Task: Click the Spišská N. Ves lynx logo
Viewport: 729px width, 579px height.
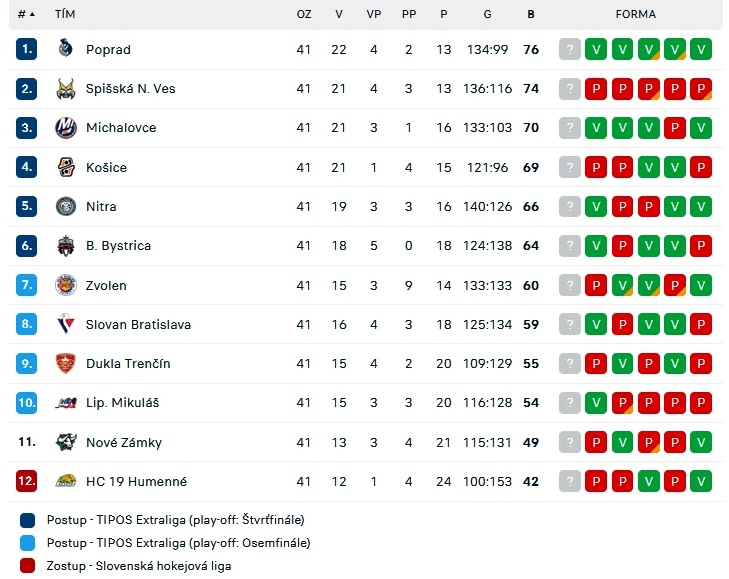Action: pyautogui.click(x=66, y=88)
